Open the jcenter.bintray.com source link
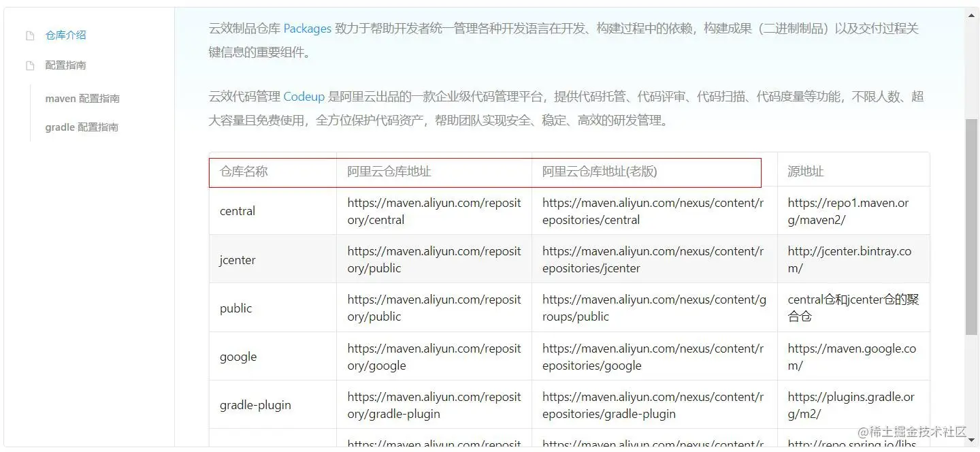This screenshot has height=452, width=980. pos(853,259)
